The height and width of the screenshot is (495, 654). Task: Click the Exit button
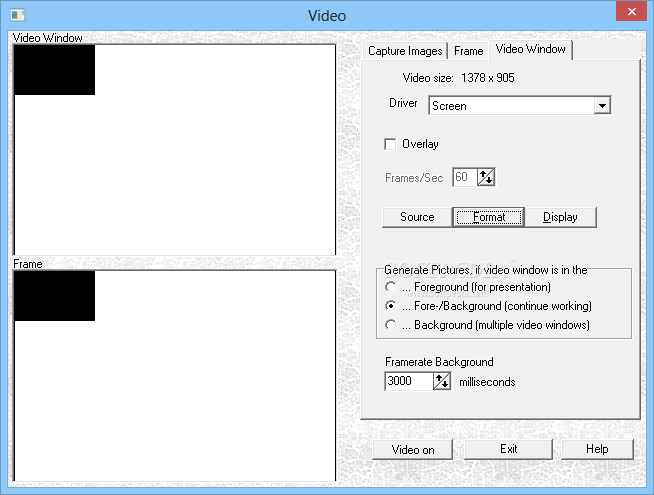tap(508, 449)
